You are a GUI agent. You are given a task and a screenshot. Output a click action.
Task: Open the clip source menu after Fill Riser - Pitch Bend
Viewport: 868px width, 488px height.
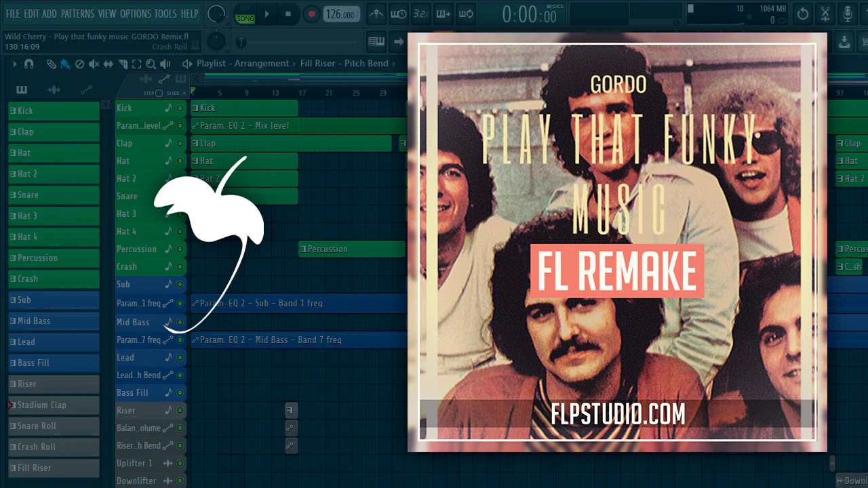[393, 64]
